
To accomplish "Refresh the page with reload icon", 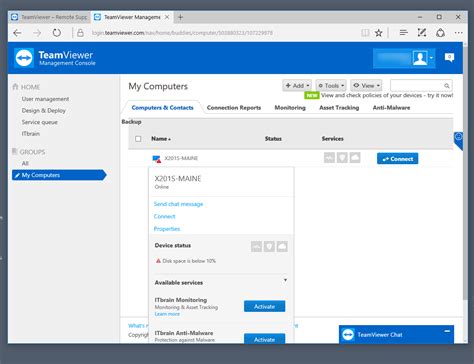I will [57, 33].
